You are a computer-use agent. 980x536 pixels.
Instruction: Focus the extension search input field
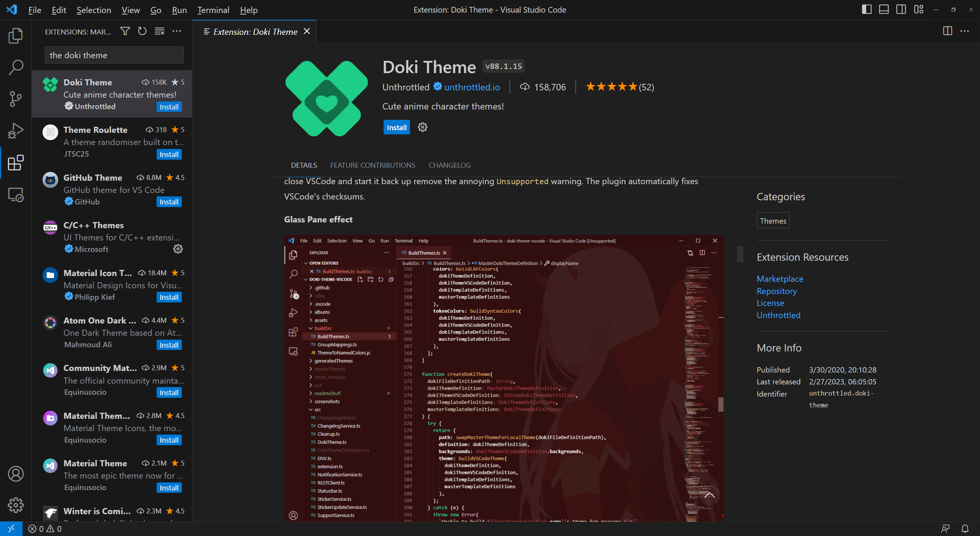[114, 55]
